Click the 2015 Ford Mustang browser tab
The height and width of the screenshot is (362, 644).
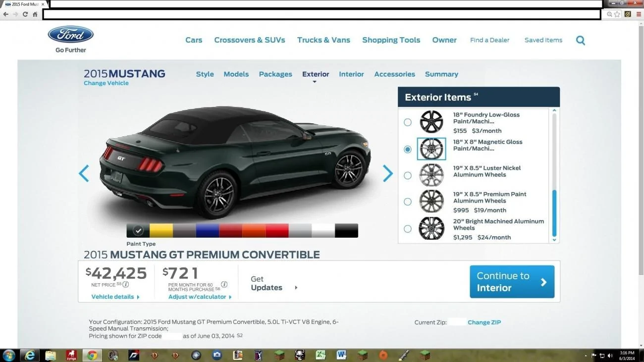(x=24, y=4)
